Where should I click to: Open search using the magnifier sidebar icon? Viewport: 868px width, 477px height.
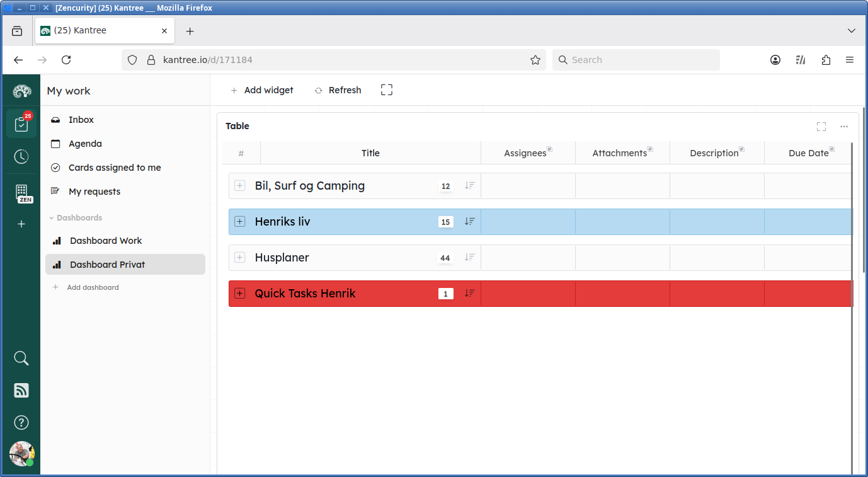pos(21,358)
